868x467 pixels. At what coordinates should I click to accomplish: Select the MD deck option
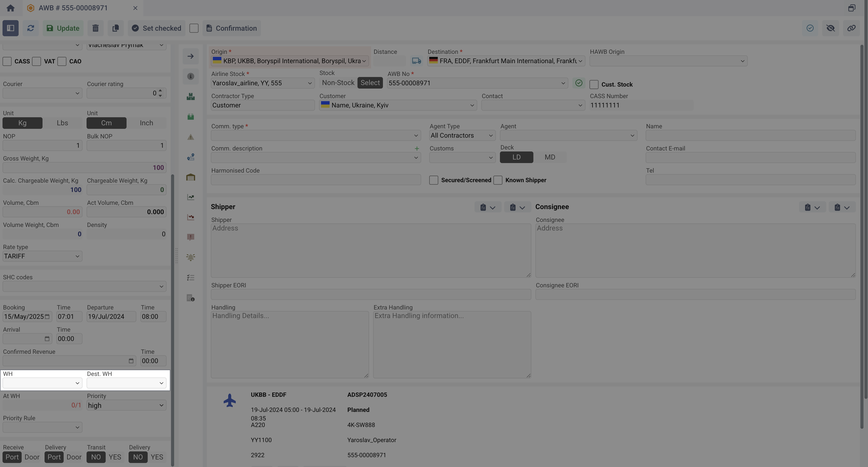(x=549, y=157)
